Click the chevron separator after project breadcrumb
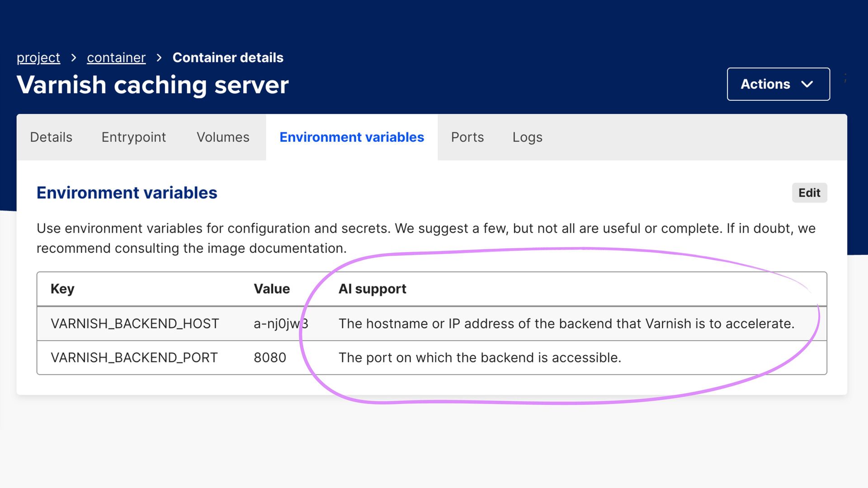The image size is (868, 488). pos(74,58)
